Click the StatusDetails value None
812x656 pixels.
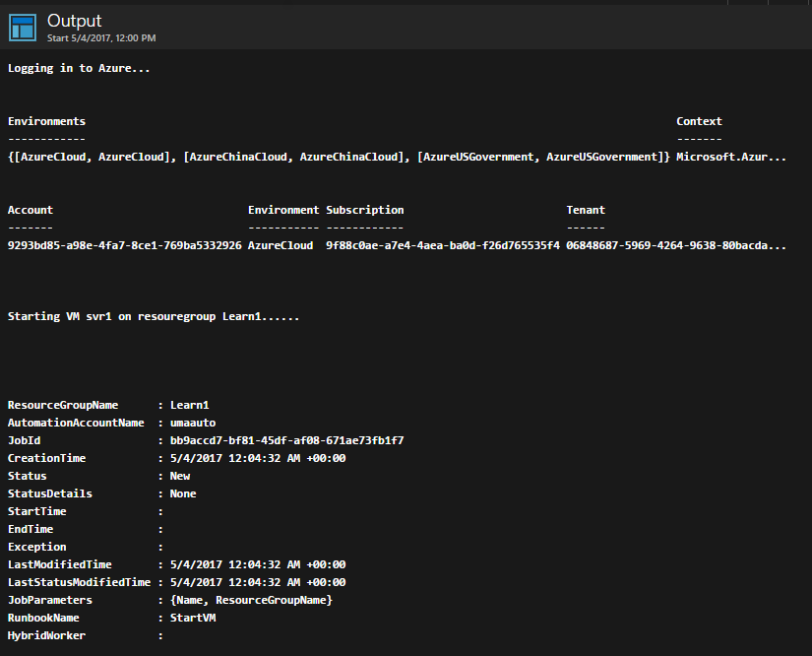(x=183, y=493)
